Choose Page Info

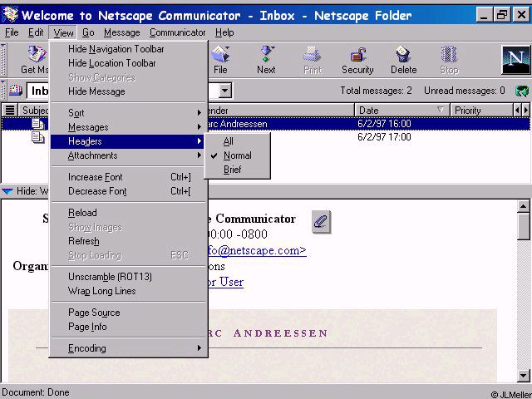click(x=129, y=327)
